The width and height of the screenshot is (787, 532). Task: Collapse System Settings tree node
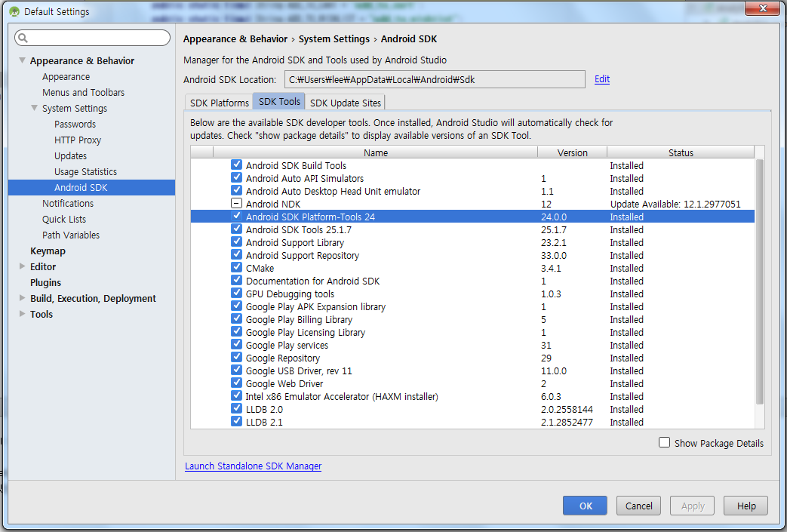[34, 108]
